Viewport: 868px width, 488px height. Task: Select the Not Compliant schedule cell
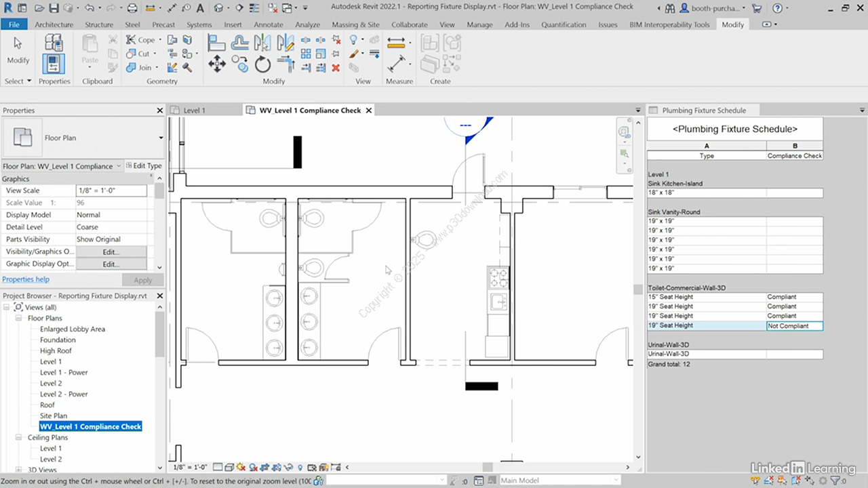[794, 326]
